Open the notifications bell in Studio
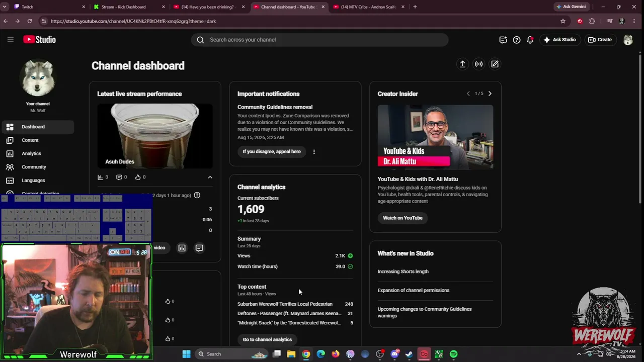Image resolution: width=644 pixels, height=362 pixels. (530, 40)
